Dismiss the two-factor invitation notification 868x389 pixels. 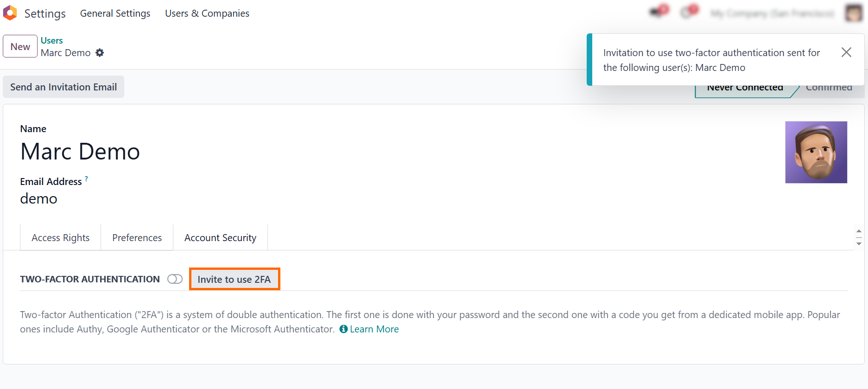click(x=846, y=52)
